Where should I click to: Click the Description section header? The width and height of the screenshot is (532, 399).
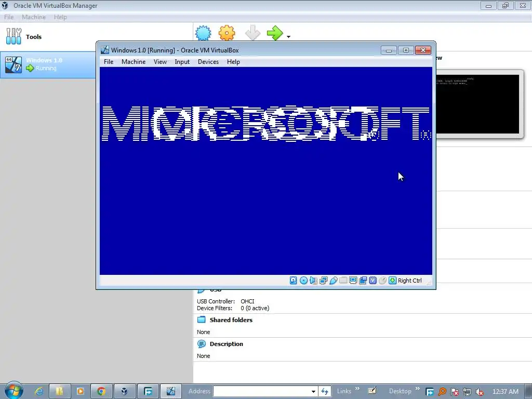pos(227,344)
